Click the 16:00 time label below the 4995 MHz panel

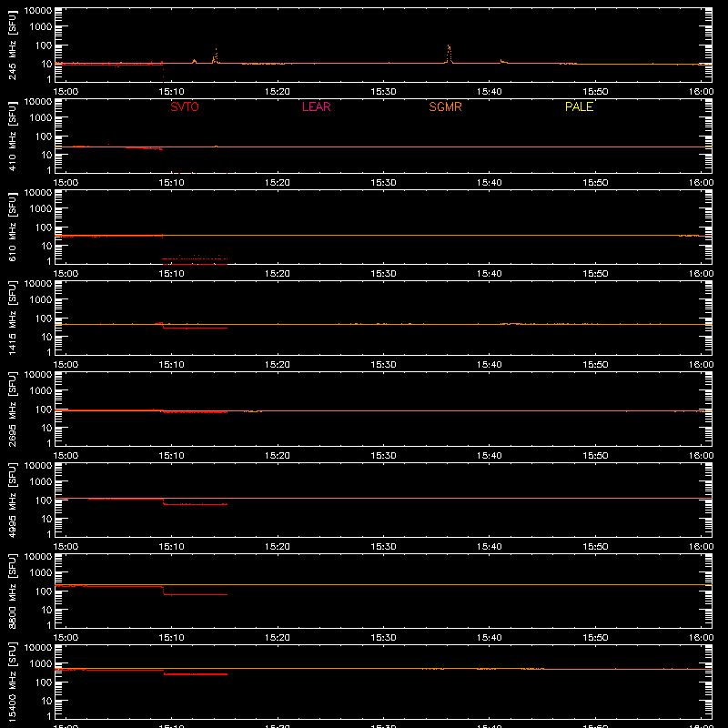click(701, 547)
